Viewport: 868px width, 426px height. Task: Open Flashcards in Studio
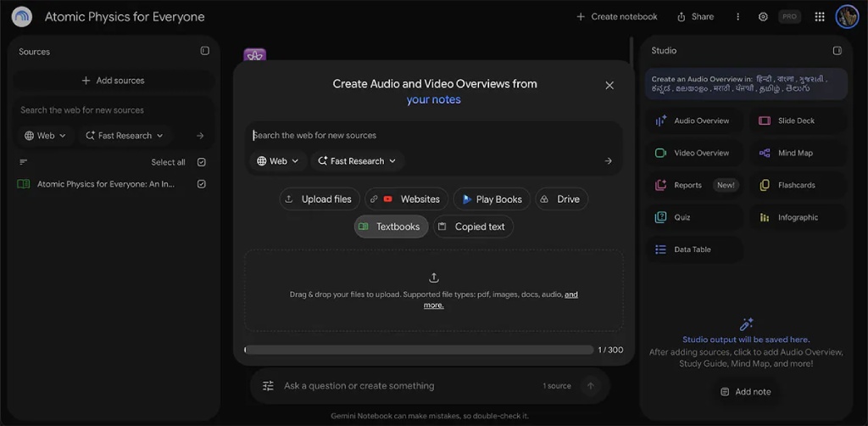click(x=798, y=185)
